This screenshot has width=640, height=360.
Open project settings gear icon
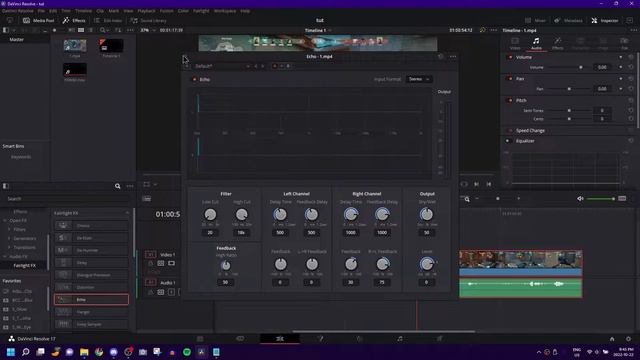click(x=628, y=339)
